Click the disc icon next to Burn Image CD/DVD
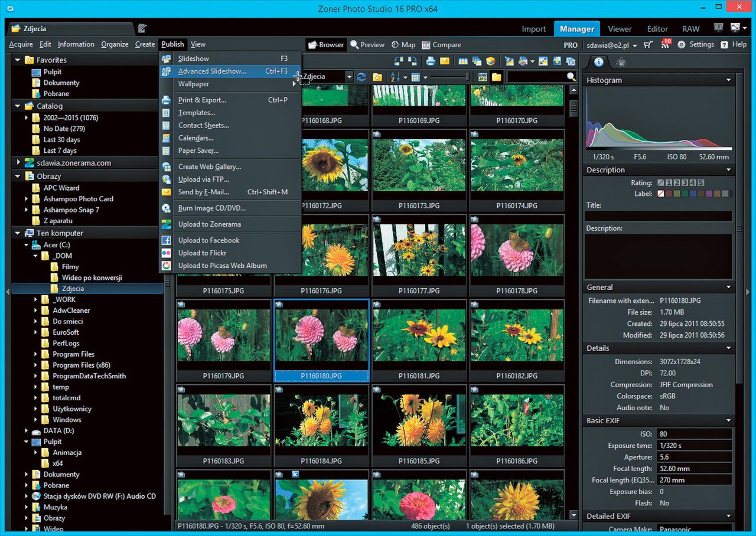The image size is (756, 536). tap(167, 208)
